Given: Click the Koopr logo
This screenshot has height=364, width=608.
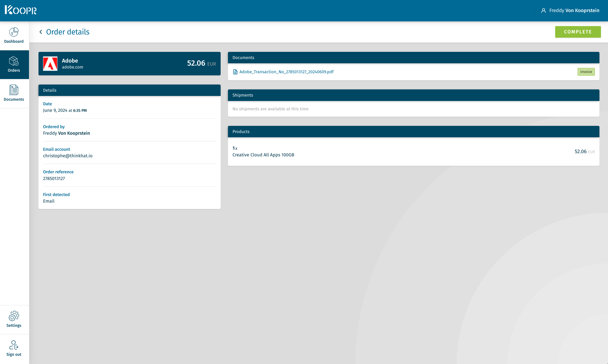Looking at the screenshot, I should point(21,10).
